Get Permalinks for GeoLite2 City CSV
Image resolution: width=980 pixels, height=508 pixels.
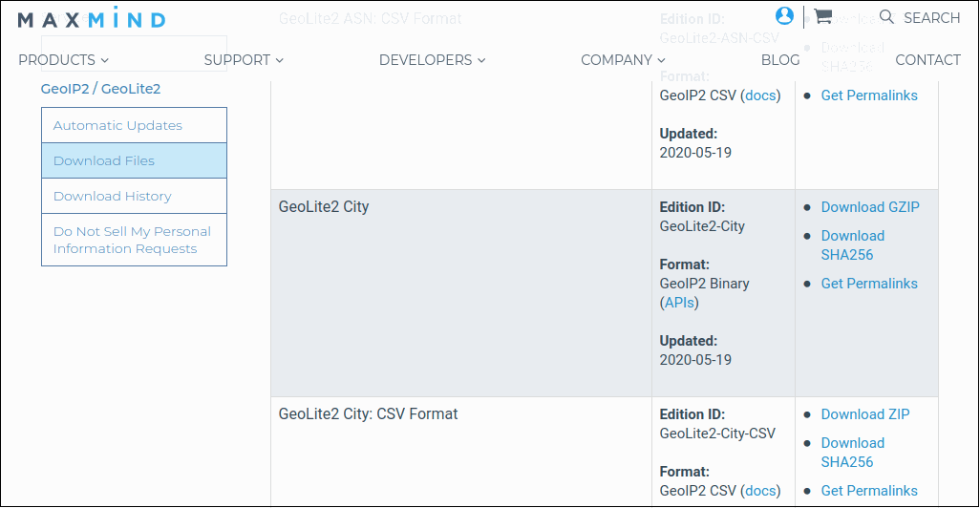click(x=869, y=491)
